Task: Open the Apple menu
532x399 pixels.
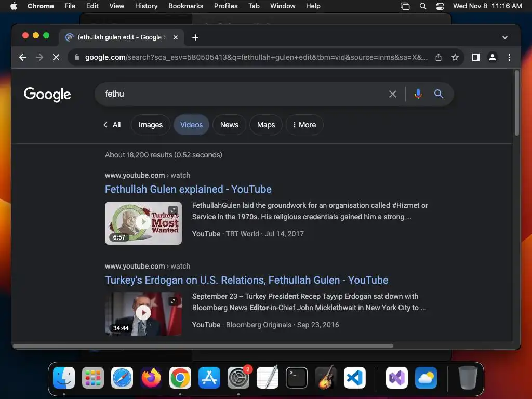Action: click(14, 6)
